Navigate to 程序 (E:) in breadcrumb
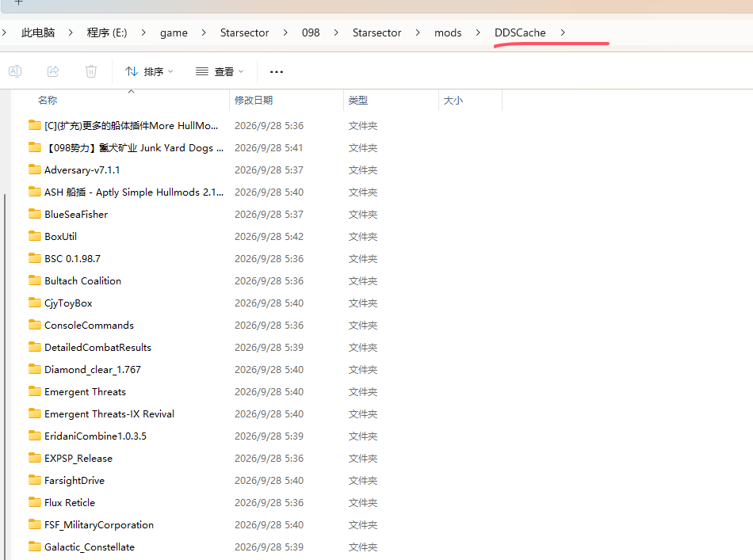Screen dimensions: 753x560 tap(107, 32)
